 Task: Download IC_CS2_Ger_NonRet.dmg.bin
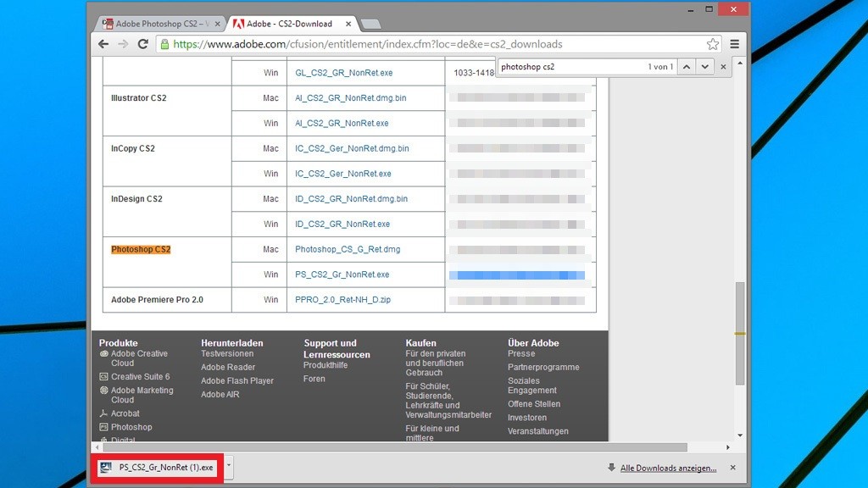[x=352, y=148]
